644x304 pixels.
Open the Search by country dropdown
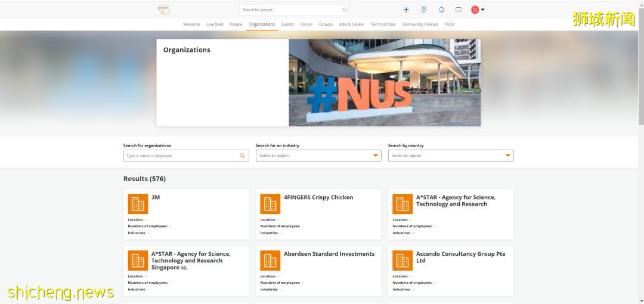pos(450,156)
